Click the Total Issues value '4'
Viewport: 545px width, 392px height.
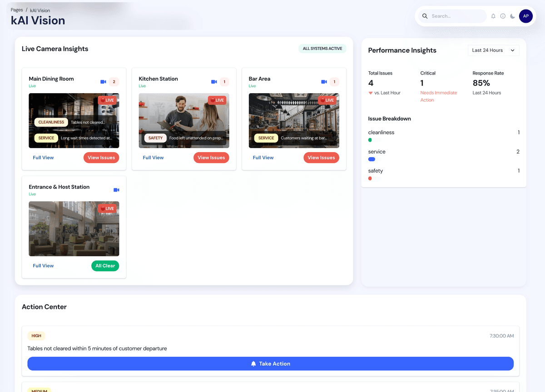pyautogui.click(x=371, y=83)
